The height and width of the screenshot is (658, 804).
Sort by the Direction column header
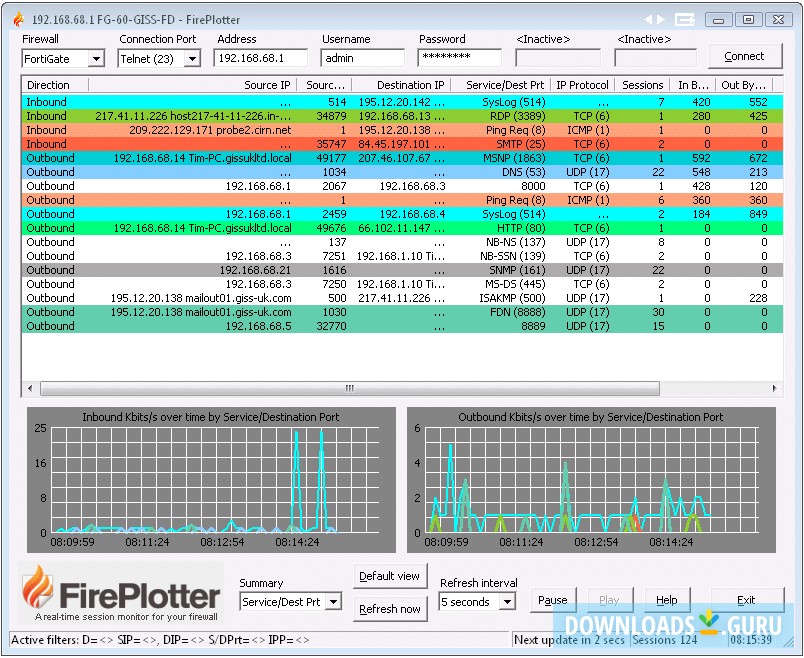[55, 85]
